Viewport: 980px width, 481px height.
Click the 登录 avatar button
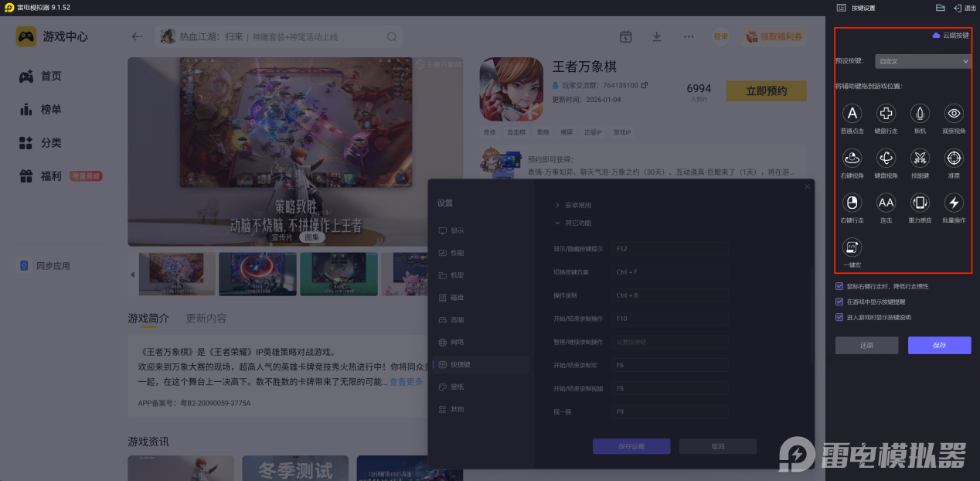pyautogui.click(x=720, y=36)
